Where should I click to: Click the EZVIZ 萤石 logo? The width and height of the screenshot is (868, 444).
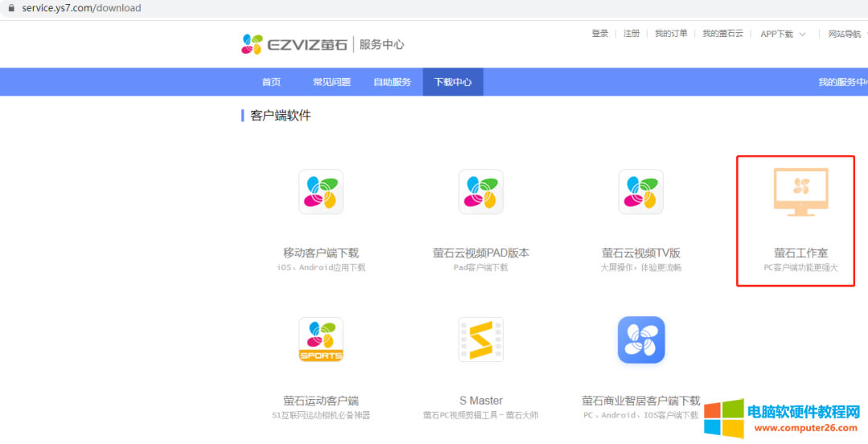[294, 44]
